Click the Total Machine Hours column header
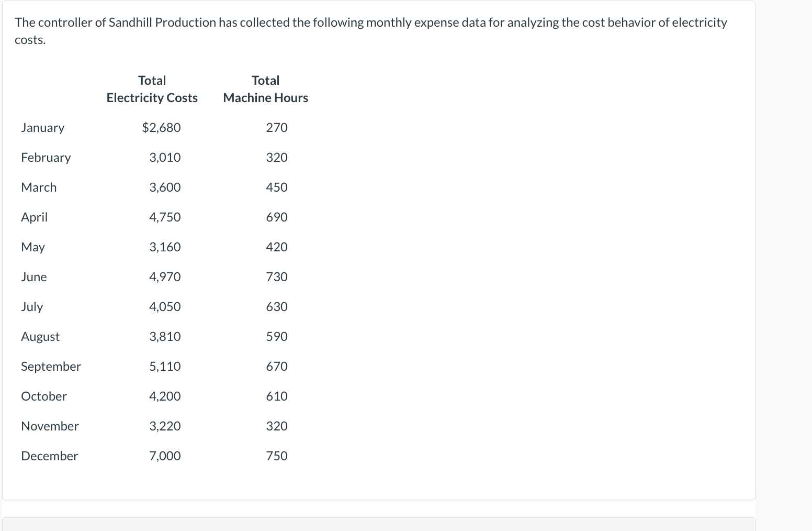Viewport: 812px width, 531px height. pyautogui.click(x=266, y=89)
